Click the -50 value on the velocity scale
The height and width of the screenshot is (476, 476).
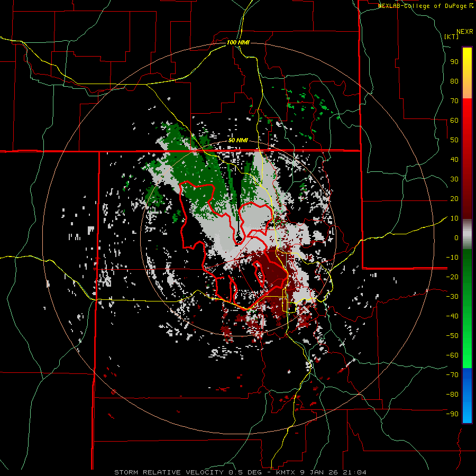pyautogui.click(x=452, y=336)
